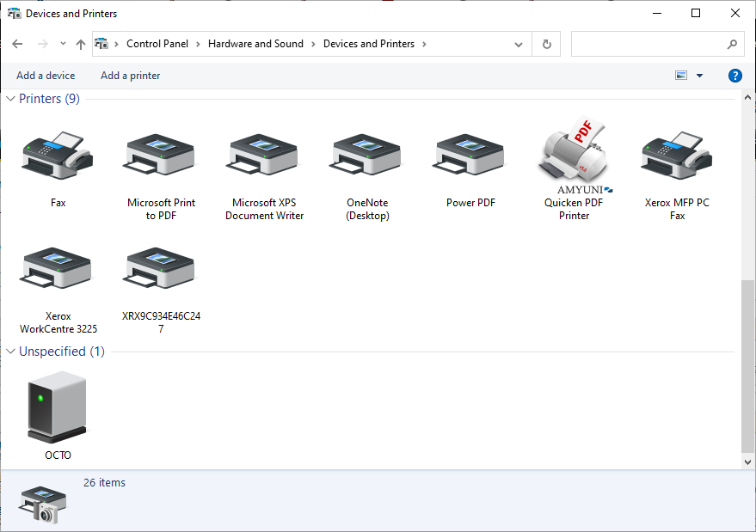Click the scrollbar up arrow
Image resolution: width=756 pixels, height=532 pixels.
747,97
